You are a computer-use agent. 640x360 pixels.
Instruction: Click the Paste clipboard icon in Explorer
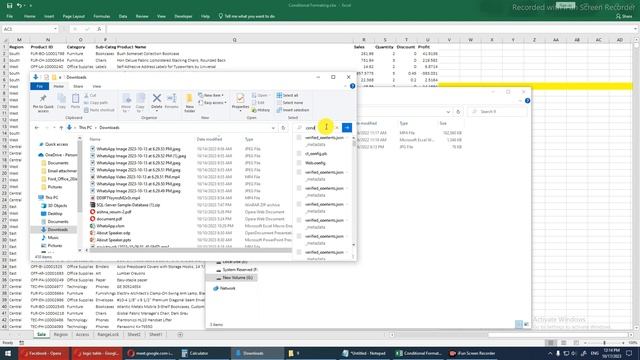pos(76,98)
